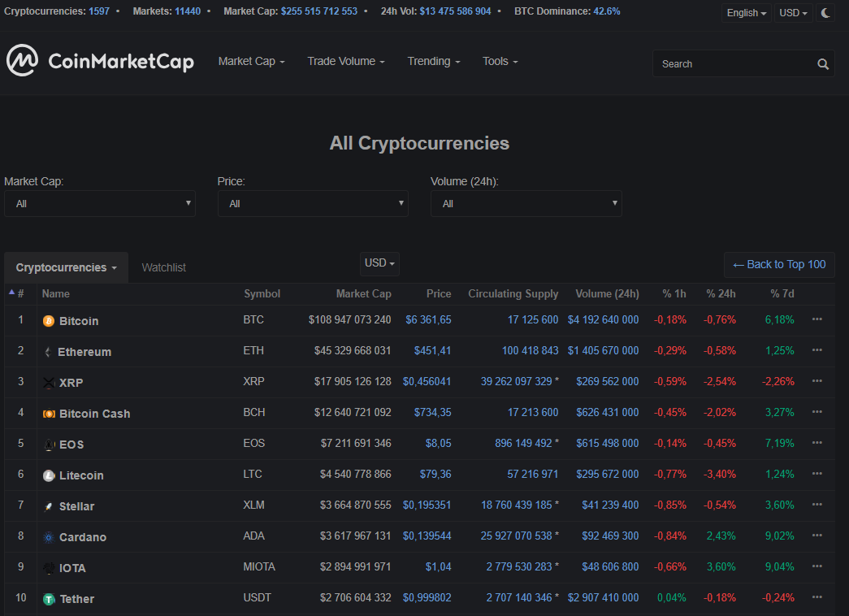Switch to the Watchlist tab
The height and width of the screenshot is (616, 849).
[164, 267]
